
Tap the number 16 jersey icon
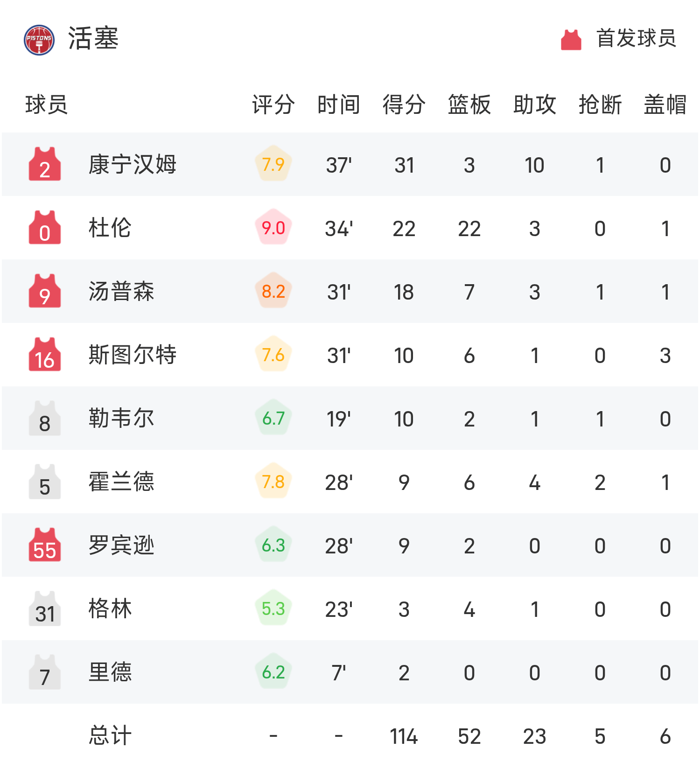coord(45,355)
